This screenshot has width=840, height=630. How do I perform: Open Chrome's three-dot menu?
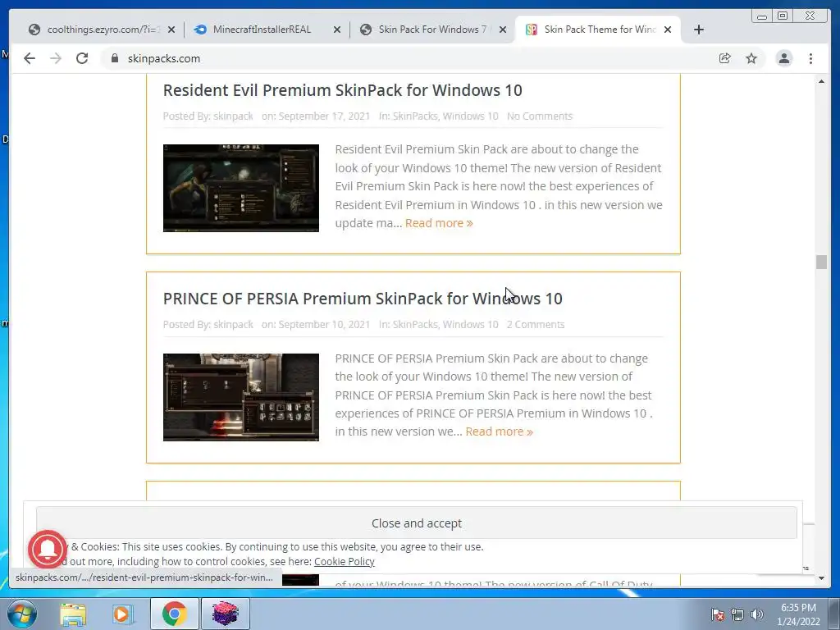(811, 58)
